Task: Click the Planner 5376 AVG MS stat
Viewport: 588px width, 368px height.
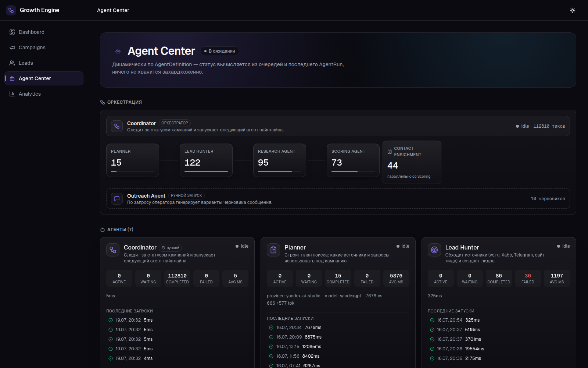Action: 396,278
